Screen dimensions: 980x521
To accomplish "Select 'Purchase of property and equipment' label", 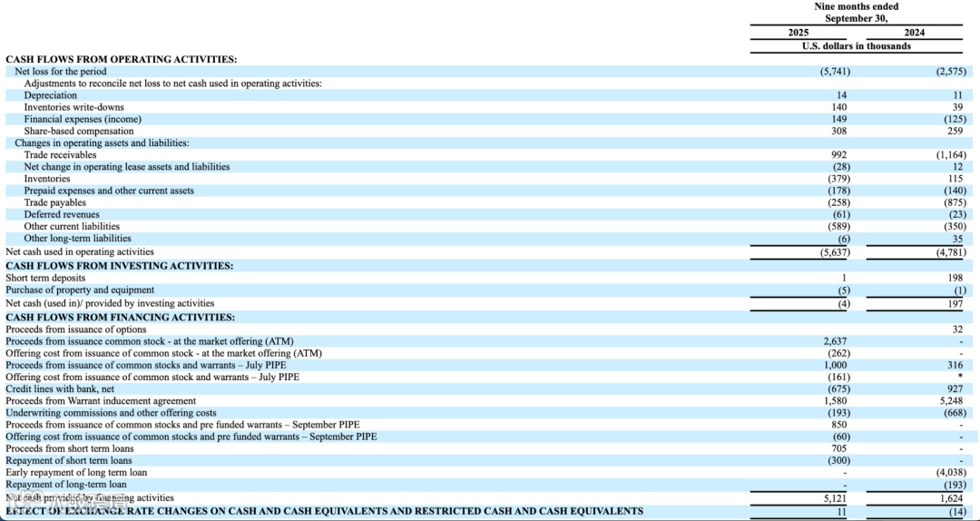I will [80, 290].
